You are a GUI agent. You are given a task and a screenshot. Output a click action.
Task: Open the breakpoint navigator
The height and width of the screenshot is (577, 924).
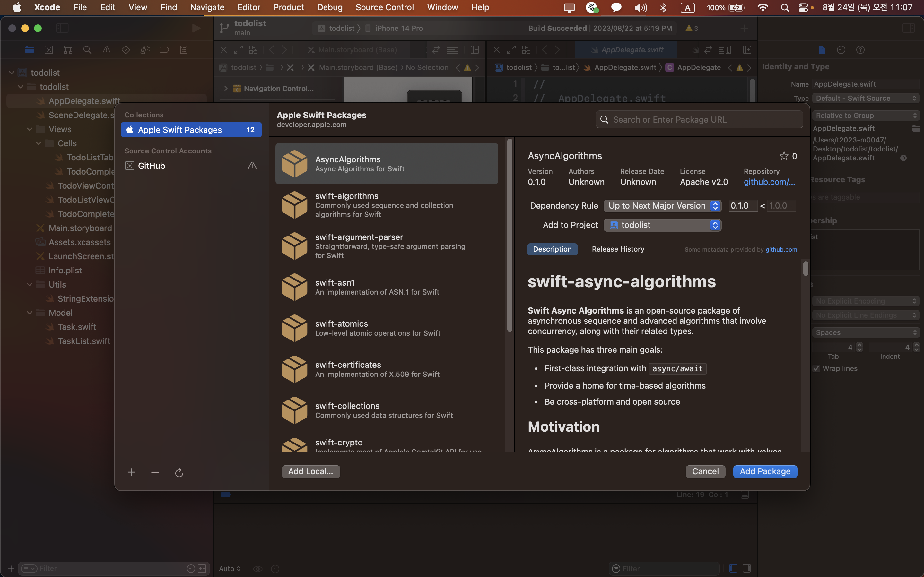coord(164,50)
